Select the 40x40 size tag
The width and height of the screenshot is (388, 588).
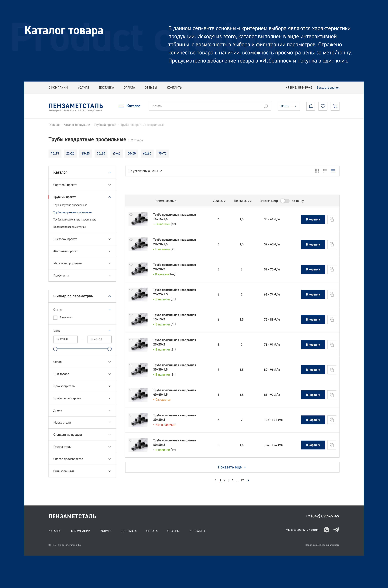(116, 154)
